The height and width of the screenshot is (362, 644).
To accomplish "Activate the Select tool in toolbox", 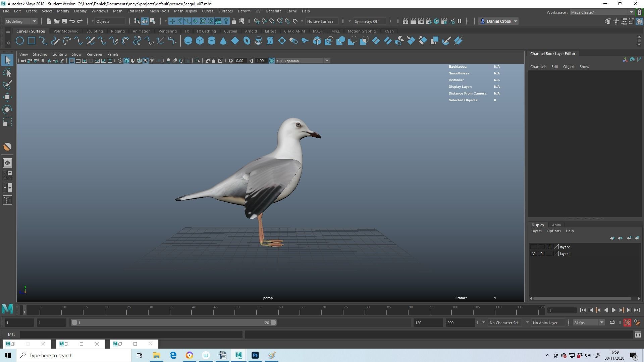I will coord(7,60).
